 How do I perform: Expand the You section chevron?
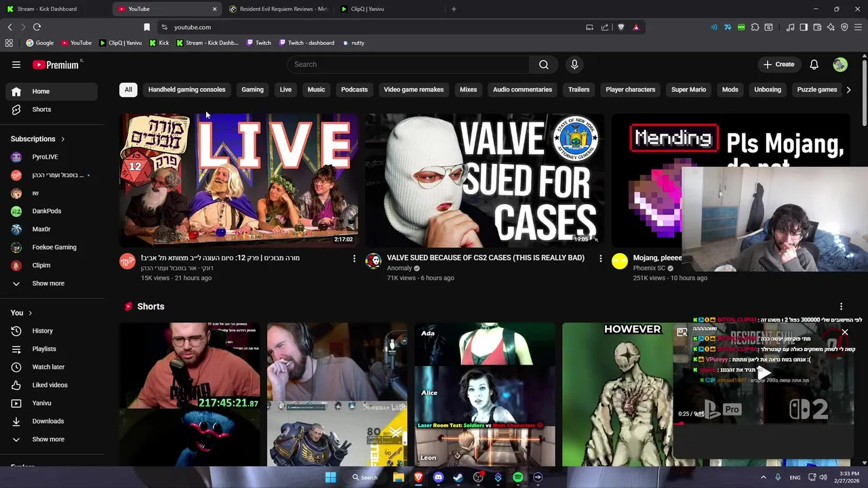pos(30,313)
